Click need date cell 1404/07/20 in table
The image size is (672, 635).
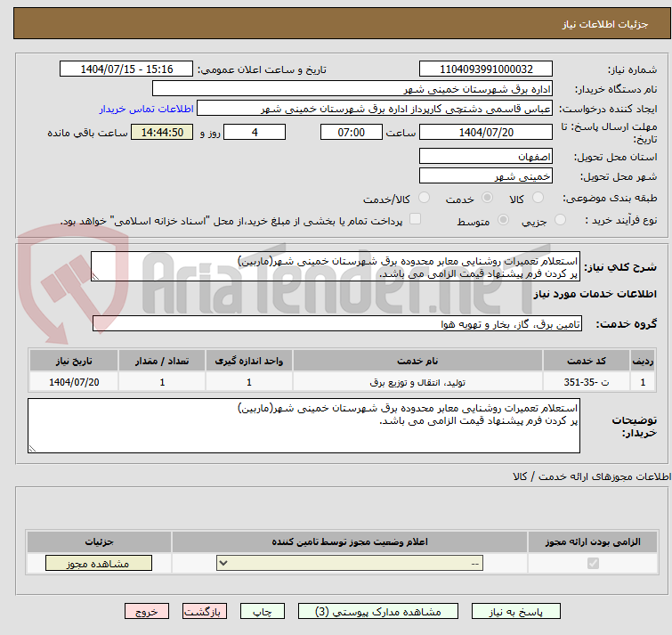coord(74,382)
